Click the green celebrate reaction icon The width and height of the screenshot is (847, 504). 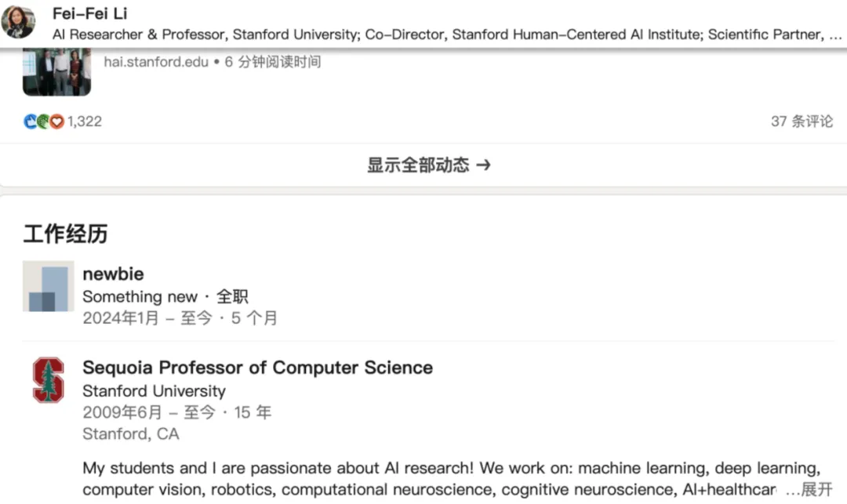coord(43,121)
